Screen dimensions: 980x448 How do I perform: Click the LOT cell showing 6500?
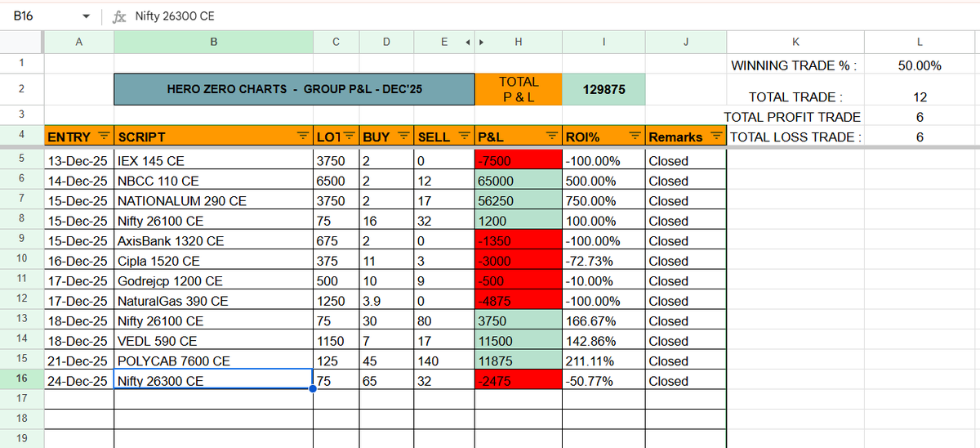pos(336,181)
